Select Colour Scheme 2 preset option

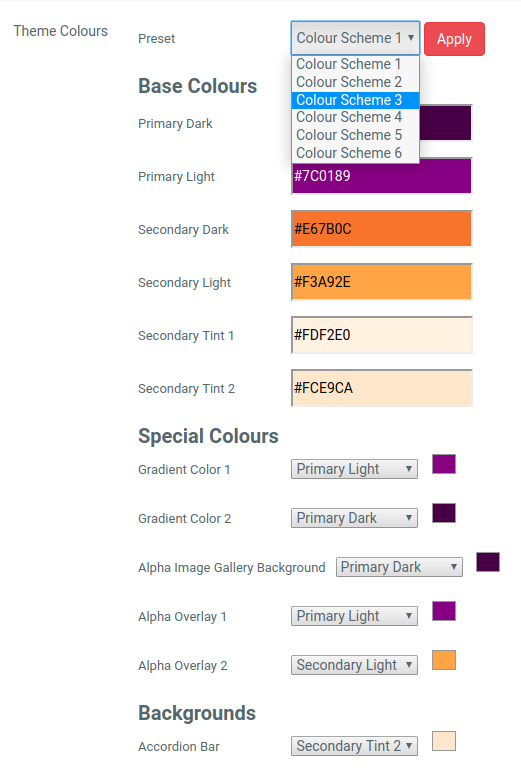tap(355, 82)
